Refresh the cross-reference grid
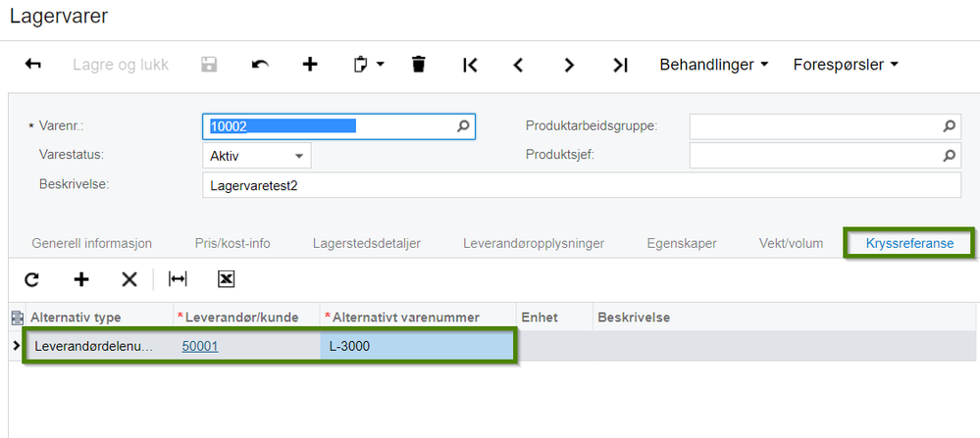This screenshot has height=438, width=980. (x=31, y=279)
